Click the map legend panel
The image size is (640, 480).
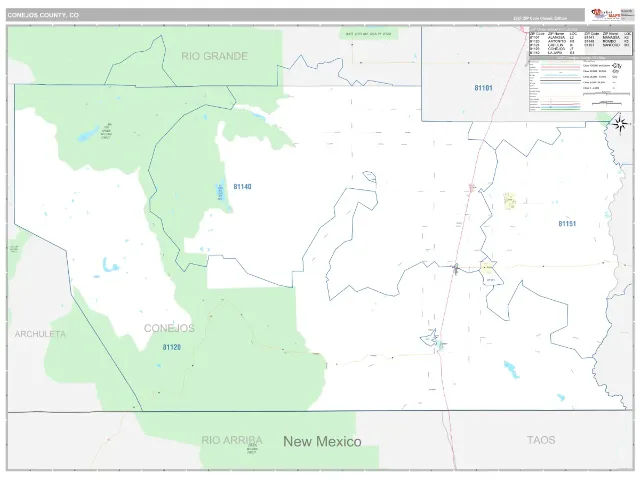(580, 84)
